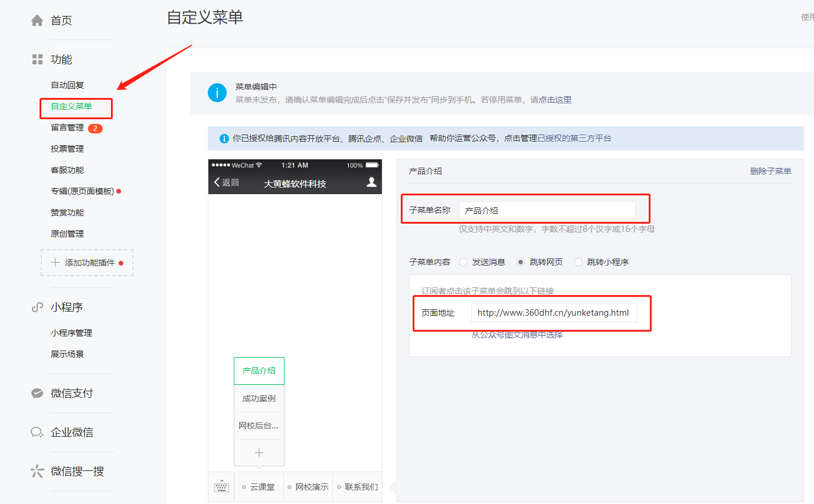Screen dimensions: 814x504
Task: Open 原创管理 in the sidebar
Action: click(67, 234)
